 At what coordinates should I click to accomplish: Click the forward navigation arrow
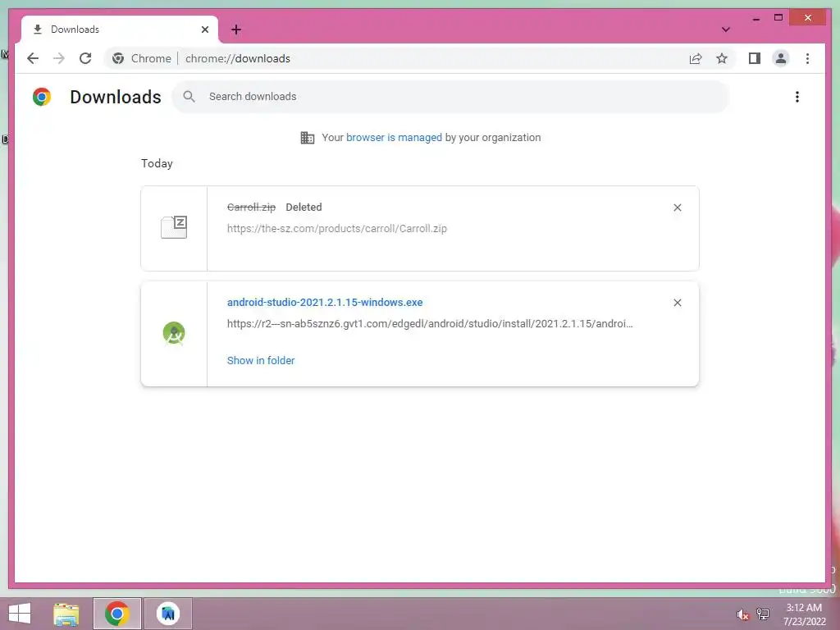click(x=59, y=58)
